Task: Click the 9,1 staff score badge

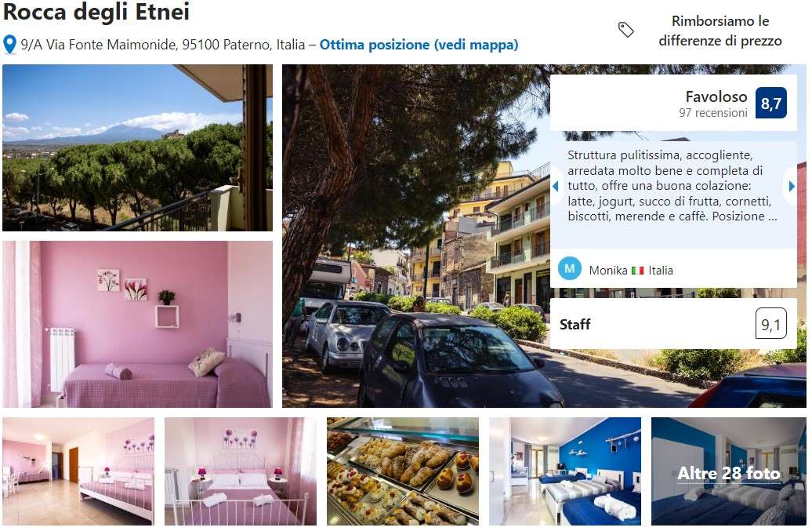Action: (x=770, y=324)
